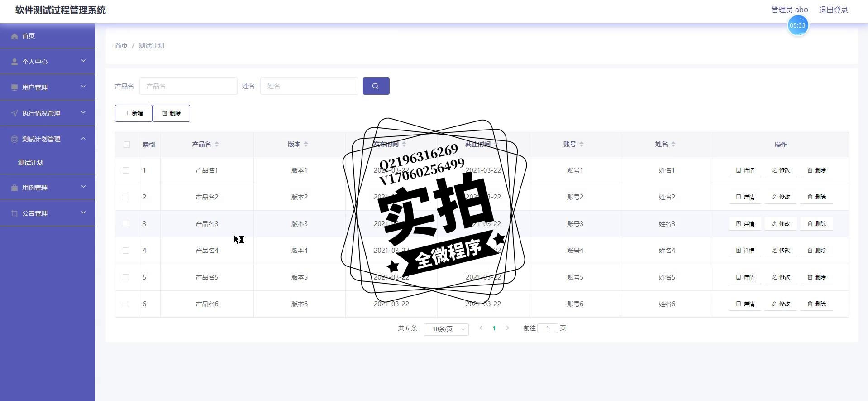Sort 姓名 column using sort arrows
Image resolution: width=868 pixels, height=401 pixels.
point(673,144)
